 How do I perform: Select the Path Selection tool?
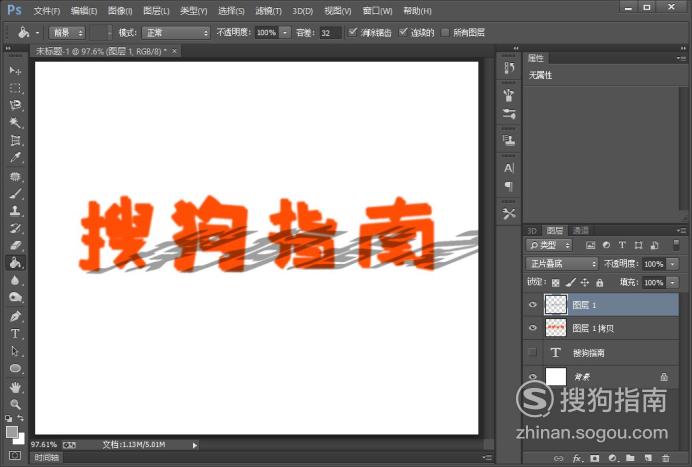[15, 351]
